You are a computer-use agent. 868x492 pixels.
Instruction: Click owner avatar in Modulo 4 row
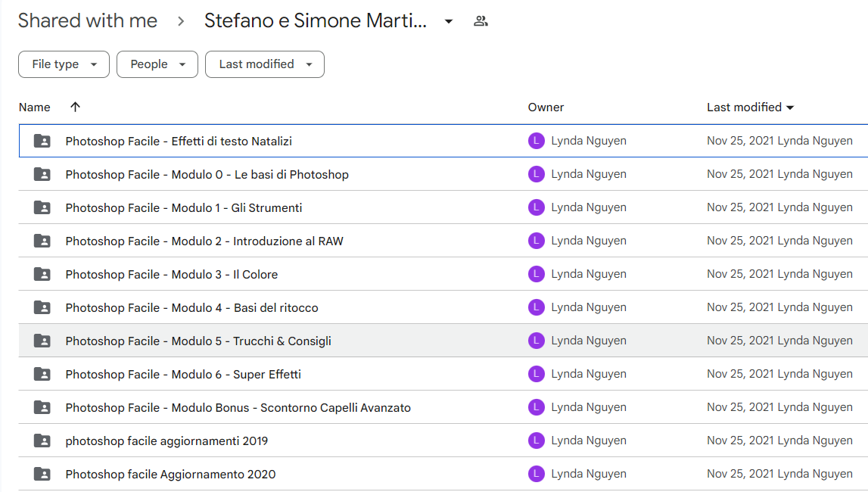(536, 307)
